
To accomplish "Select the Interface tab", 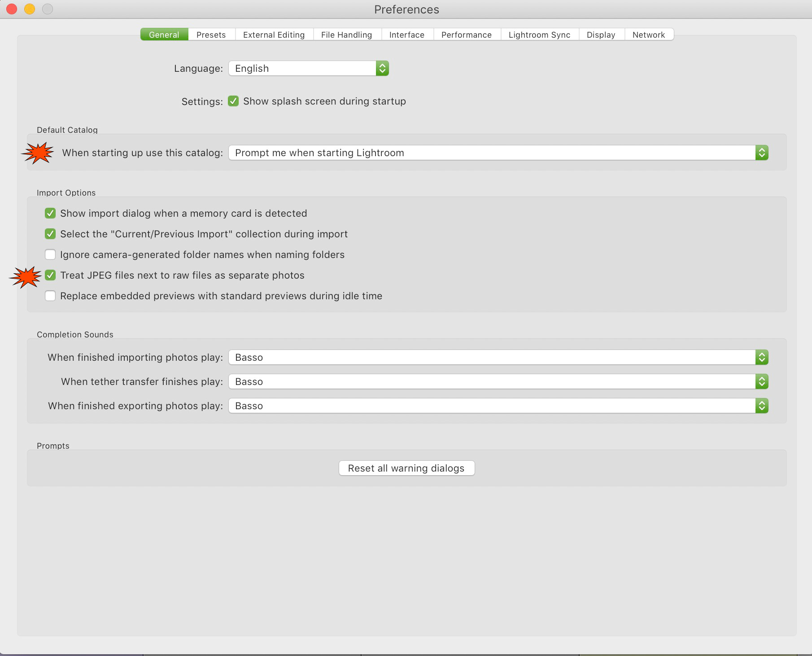I will point(407,35).
